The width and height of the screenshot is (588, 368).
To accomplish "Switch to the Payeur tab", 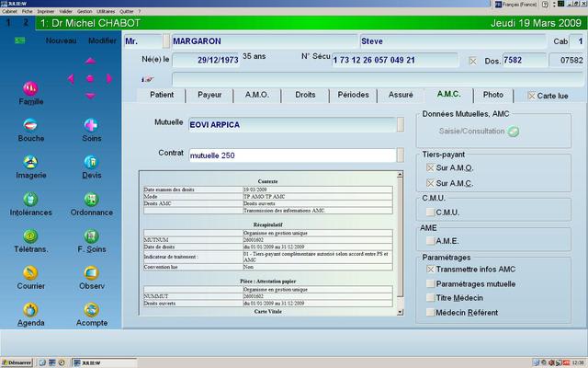I will [x=209, y=95].
